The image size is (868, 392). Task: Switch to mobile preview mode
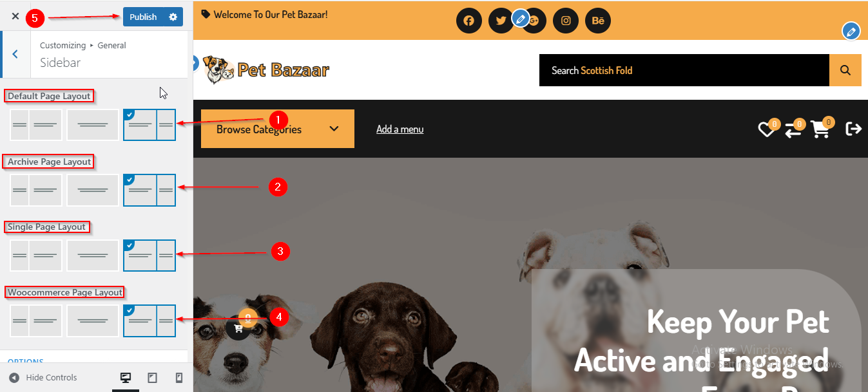click(179, 378)
